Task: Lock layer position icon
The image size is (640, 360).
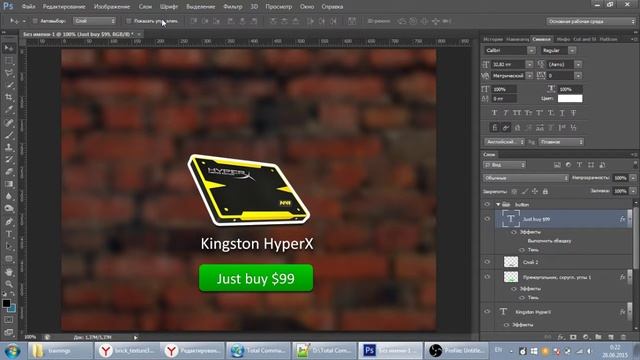Action: [x=535, y=191]
